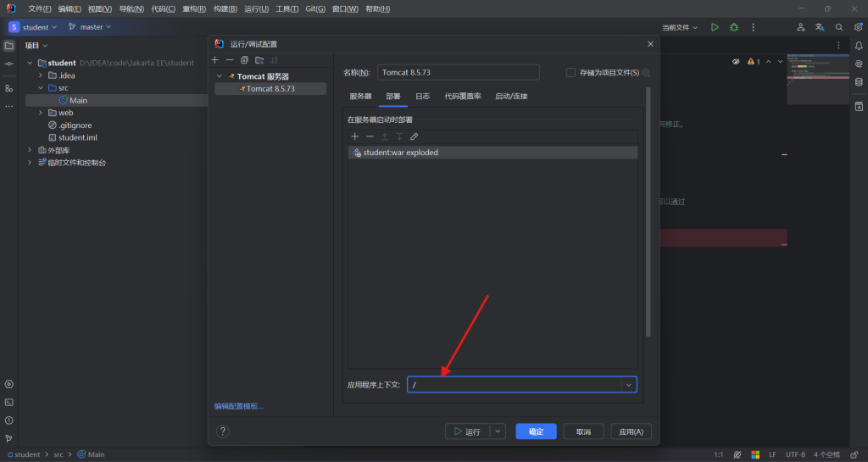Image resolution: width=868 pixels, height=462 pixels.
Task: Collapse the src folder
Action: click(x=41, y=88)
